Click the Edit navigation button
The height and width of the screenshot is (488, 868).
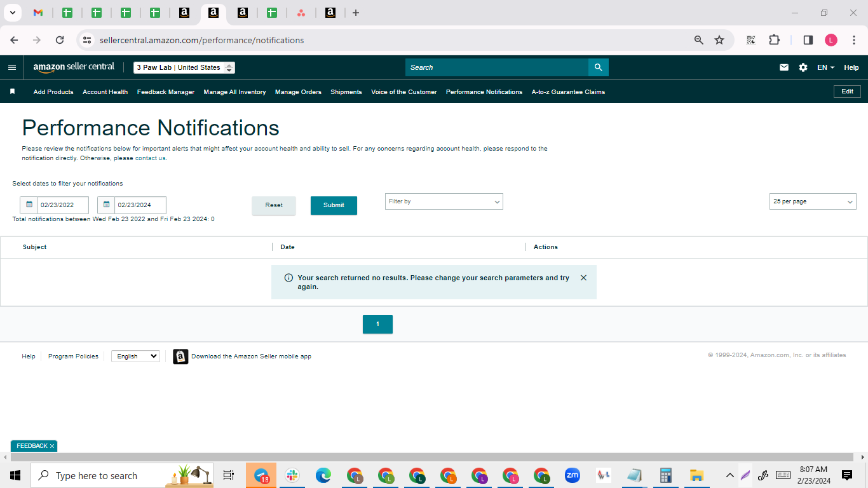click(x=847, y=91)
